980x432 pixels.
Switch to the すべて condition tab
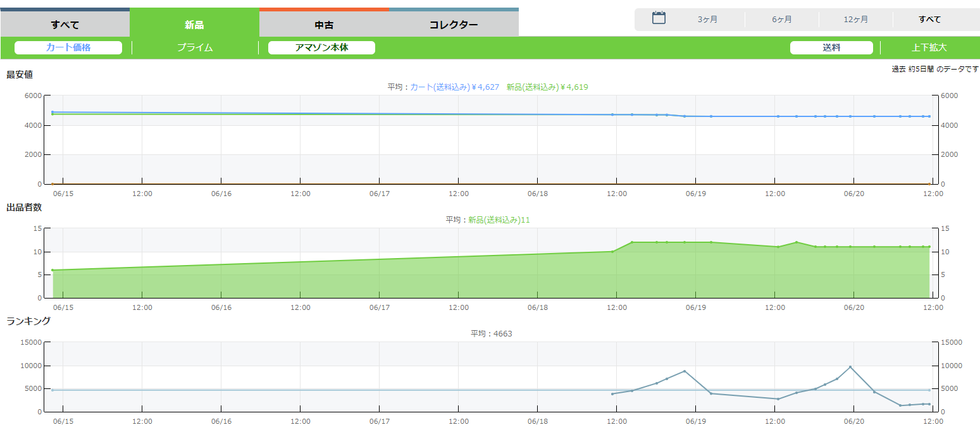[x=65, y=25]
